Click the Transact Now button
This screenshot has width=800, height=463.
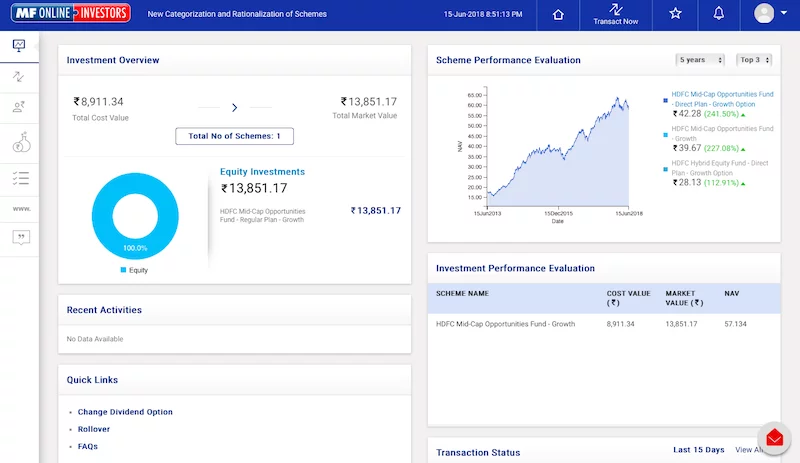tap(616, 14)
